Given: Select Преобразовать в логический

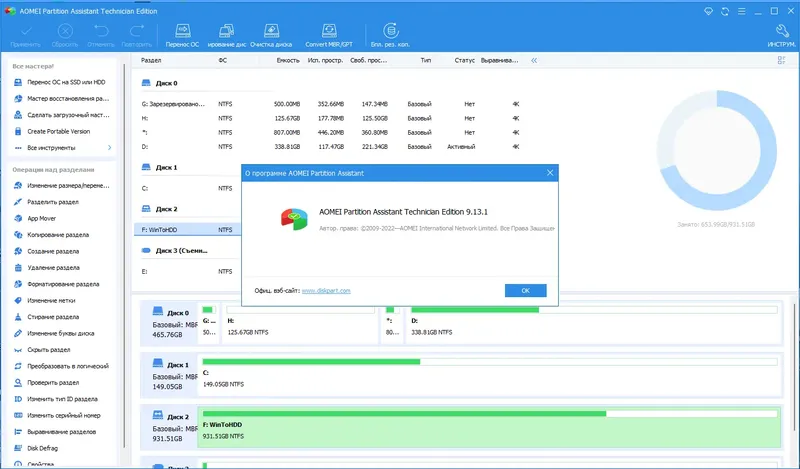Looking at the screenshot, I should pos(61,366).
